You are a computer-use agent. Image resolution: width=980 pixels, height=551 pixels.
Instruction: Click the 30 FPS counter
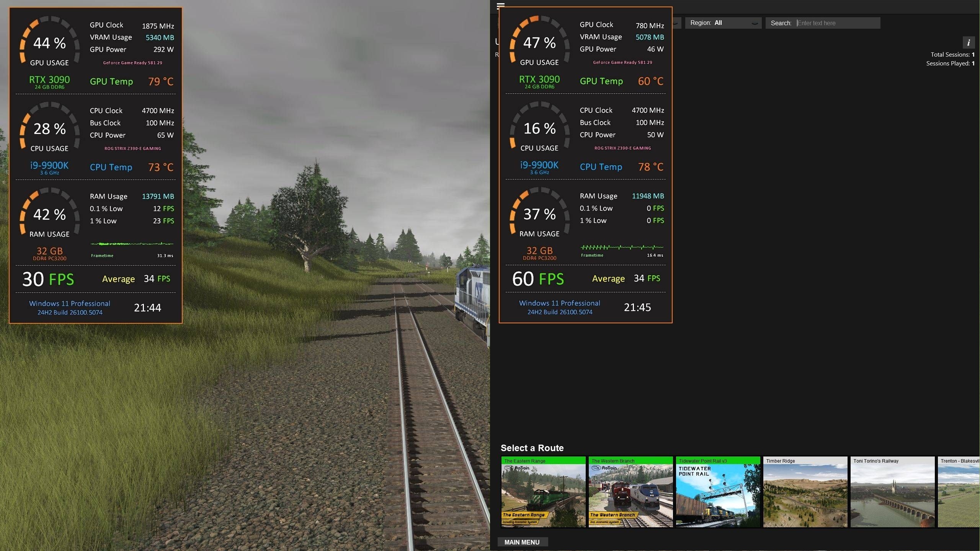pyautogui.click(x=48, y=279)
